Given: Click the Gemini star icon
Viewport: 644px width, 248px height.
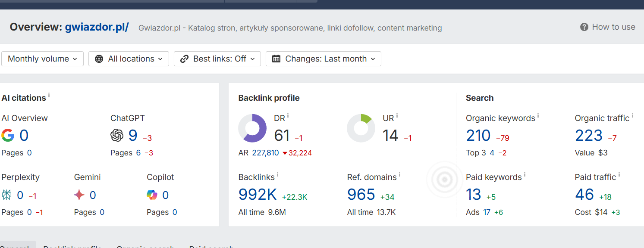Looking at the screenshot, I should coord(79,195).
